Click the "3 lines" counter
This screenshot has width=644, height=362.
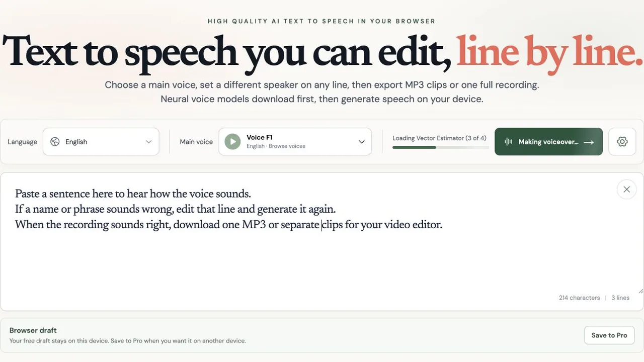pyautogui.click(x=620, y=298)
